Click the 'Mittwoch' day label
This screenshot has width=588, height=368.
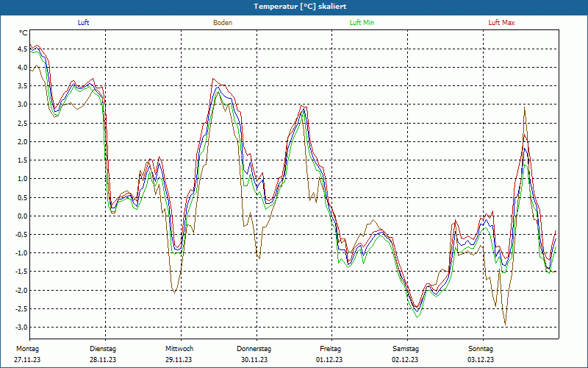(179, 349)
